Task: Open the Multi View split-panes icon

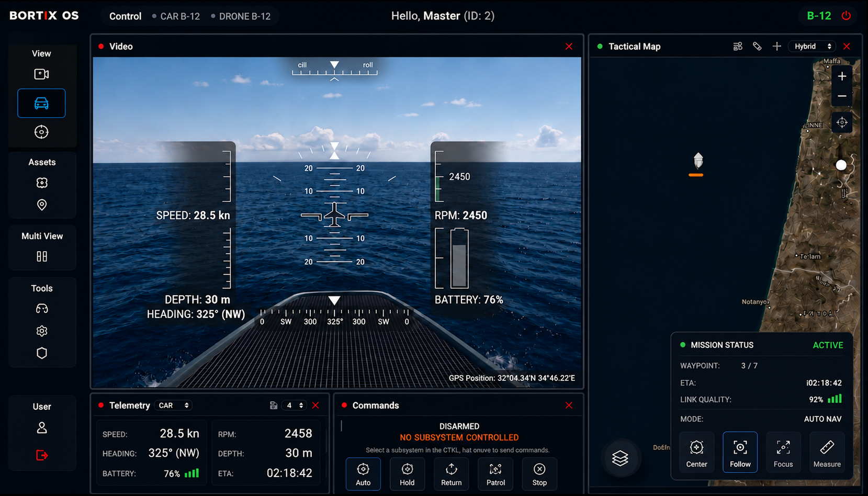Action: pyautogui.click(x=42, y=256)
